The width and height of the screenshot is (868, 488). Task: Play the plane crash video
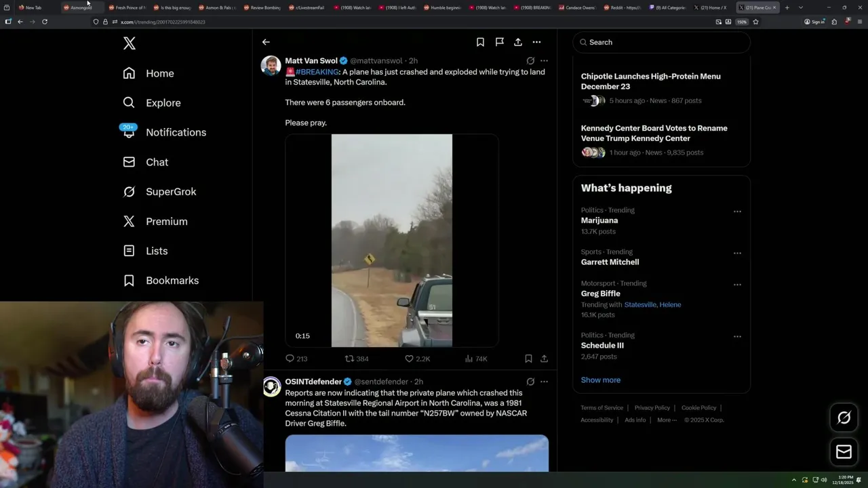(x=391, y=241)
